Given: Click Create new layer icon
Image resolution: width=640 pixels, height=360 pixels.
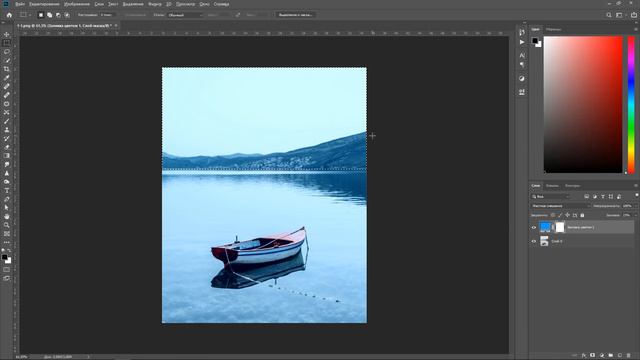Looking at the screenshot, I should pyautogui.click(x=620, y=356).
